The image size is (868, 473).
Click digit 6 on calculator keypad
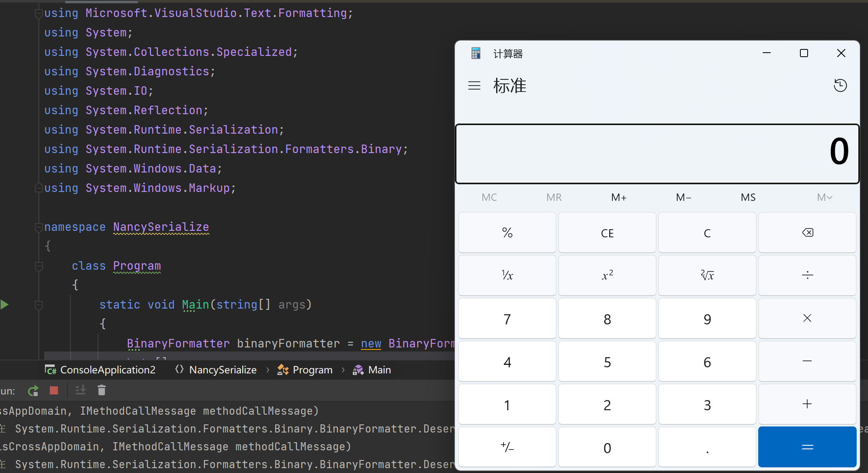(707, 361)
